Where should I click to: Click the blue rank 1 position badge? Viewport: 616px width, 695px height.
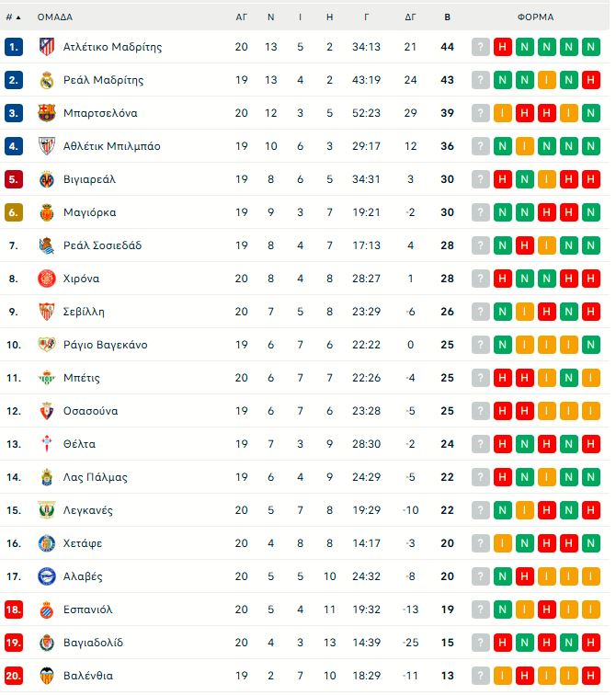(14, 47)
